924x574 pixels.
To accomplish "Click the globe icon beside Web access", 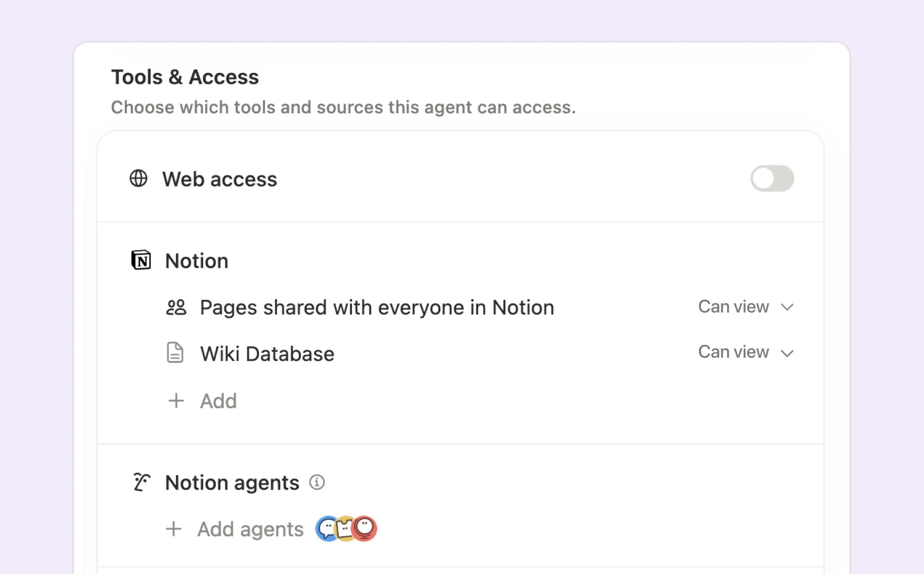I will [138, 179].
